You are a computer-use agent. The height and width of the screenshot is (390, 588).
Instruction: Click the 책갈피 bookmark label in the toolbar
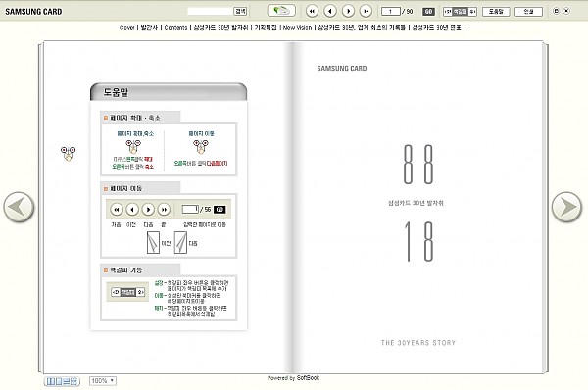point(461,12)
